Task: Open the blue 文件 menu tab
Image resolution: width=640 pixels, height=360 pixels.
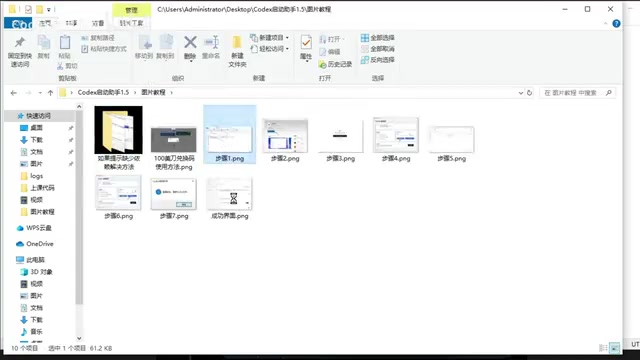Action: click(x=18, y=23)
